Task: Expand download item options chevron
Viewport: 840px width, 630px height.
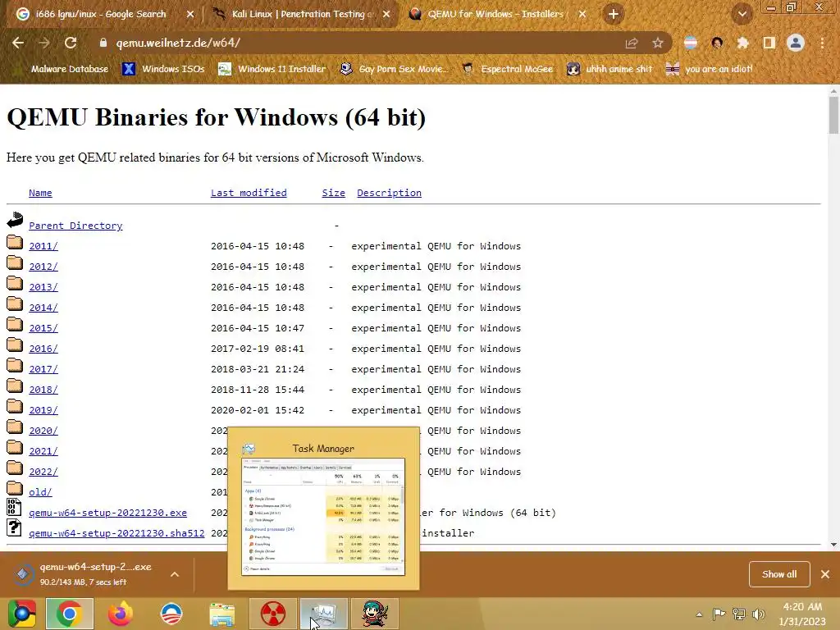Action: click(x=175, y=574)
